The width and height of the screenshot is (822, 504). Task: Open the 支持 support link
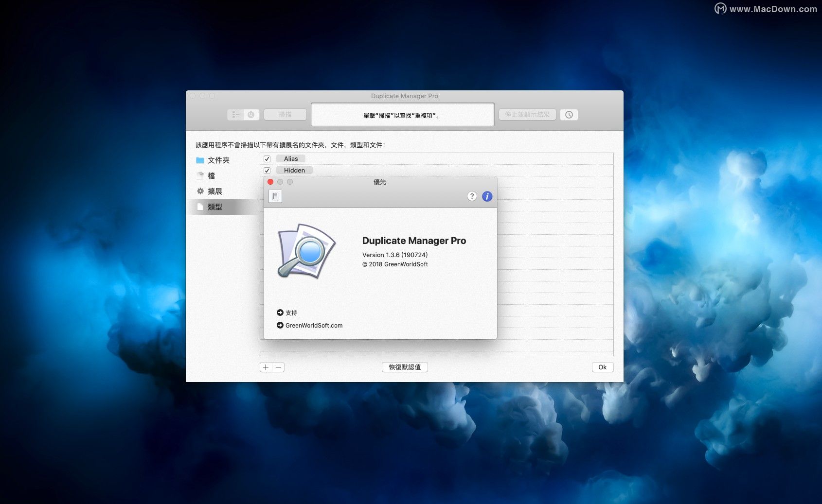click(x=287, y=313)
